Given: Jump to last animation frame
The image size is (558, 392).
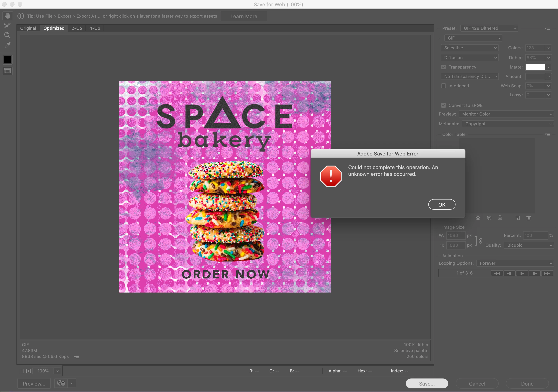Looking at the screenshot, I should [x=547, y=273].
